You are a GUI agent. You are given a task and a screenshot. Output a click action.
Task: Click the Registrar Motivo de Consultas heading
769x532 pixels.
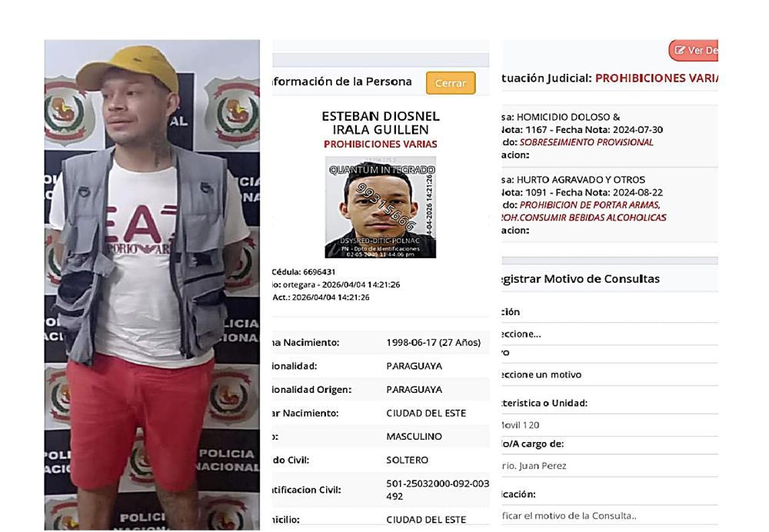(581, 279)
